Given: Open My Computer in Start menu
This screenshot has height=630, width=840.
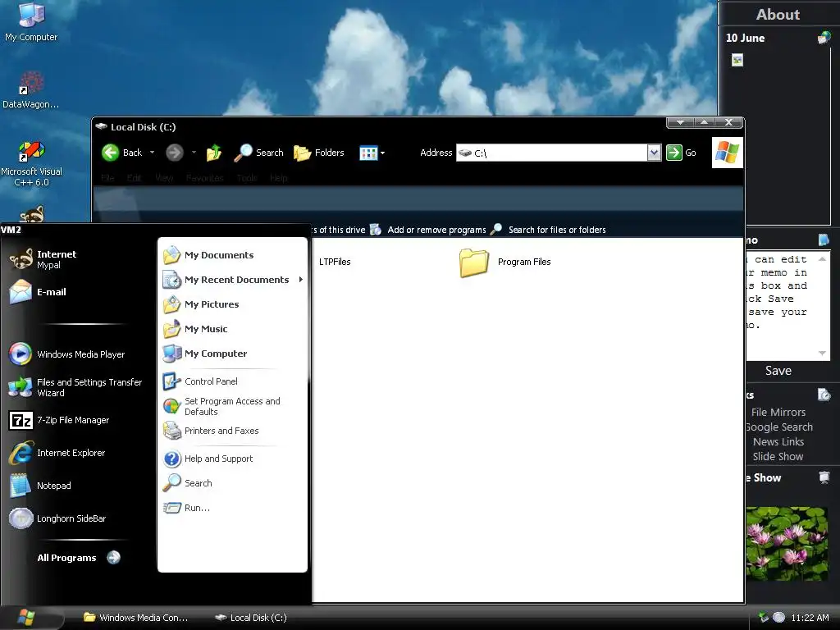Looking at the screenshot, I should click(205, 354).
